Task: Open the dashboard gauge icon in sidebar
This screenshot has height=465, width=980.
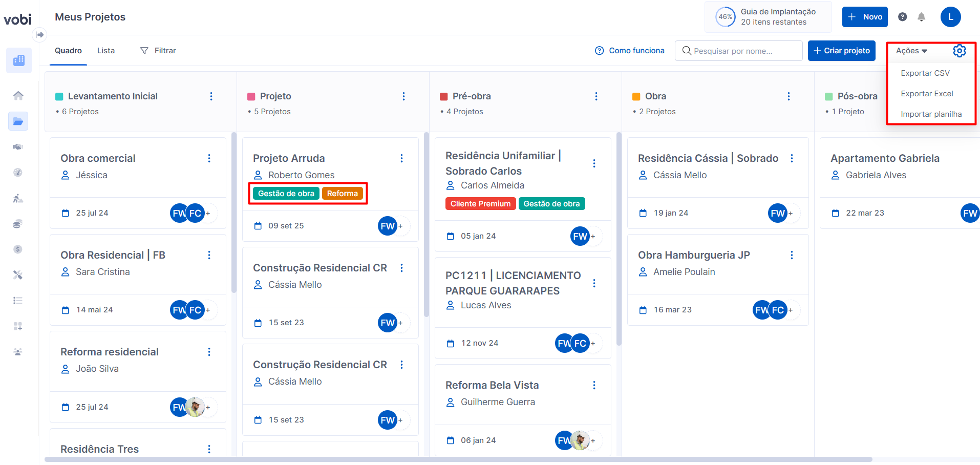Action: [x=18, y=173]
